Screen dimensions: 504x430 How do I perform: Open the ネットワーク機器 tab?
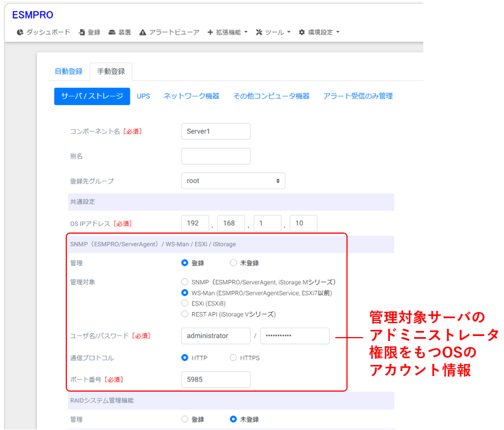(x=191, y=96)
